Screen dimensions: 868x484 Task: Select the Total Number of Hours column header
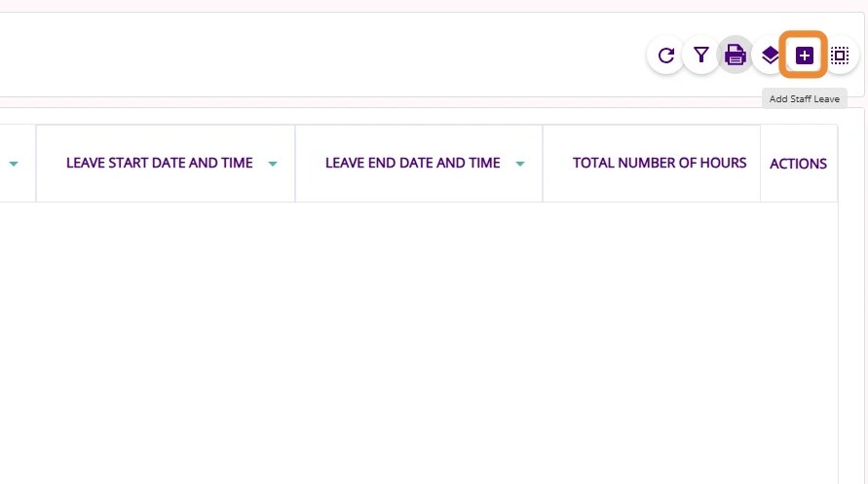pyautogui.click(x=660, y=163)
